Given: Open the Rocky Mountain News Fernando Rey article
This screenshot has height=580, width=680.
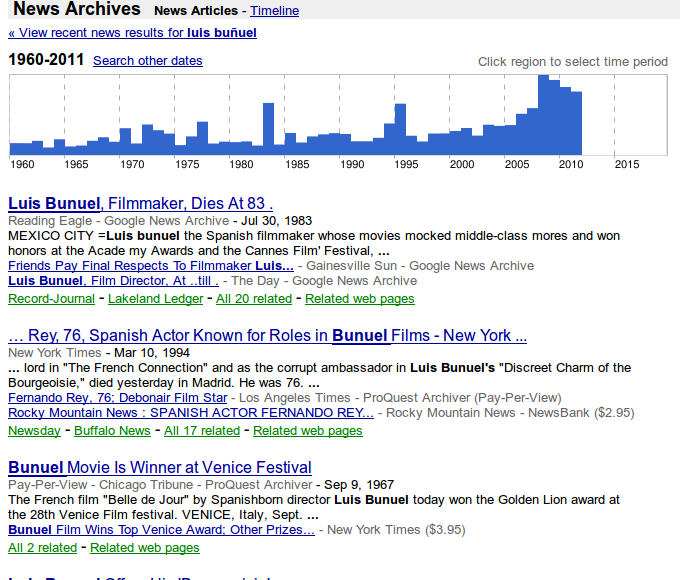Looking at the screenshot, I should (191, 413).
